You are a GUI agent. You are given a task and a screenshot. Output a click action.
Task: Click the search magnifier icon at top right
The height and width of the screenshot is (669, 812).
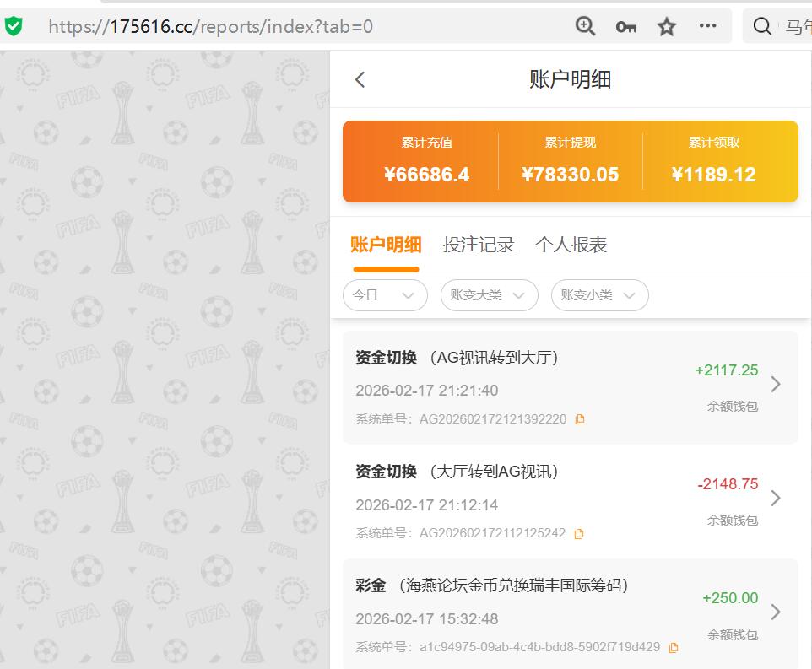point(762,26)
